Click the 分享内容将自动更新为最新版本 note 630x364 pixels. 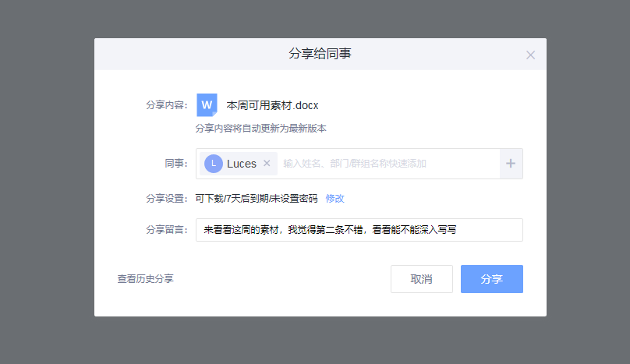(x=260, y=129)
